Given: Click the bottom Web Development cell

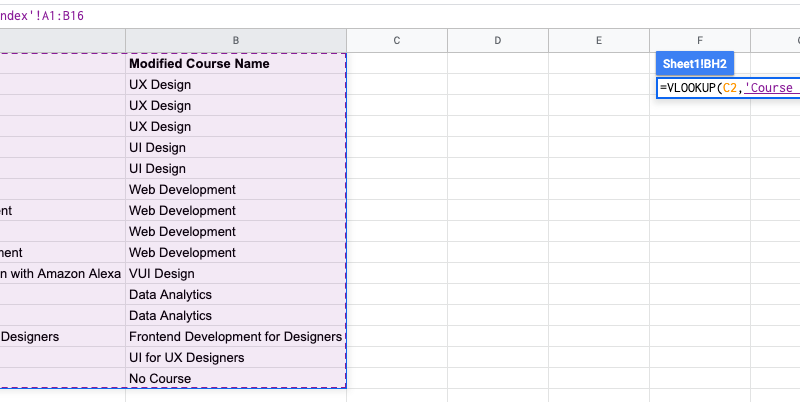Looking at the screenshot, I should [182, 253].
